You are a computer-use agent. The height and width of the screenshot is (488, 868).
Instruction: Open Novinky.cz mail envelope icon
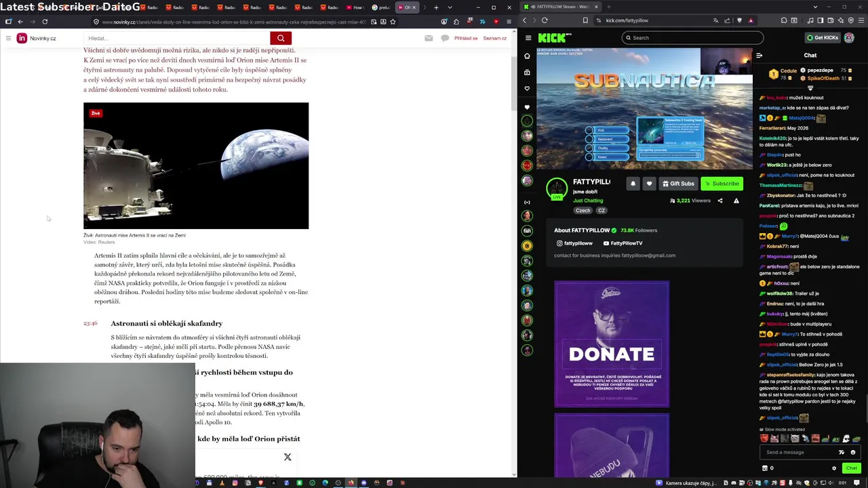[429, 38]
